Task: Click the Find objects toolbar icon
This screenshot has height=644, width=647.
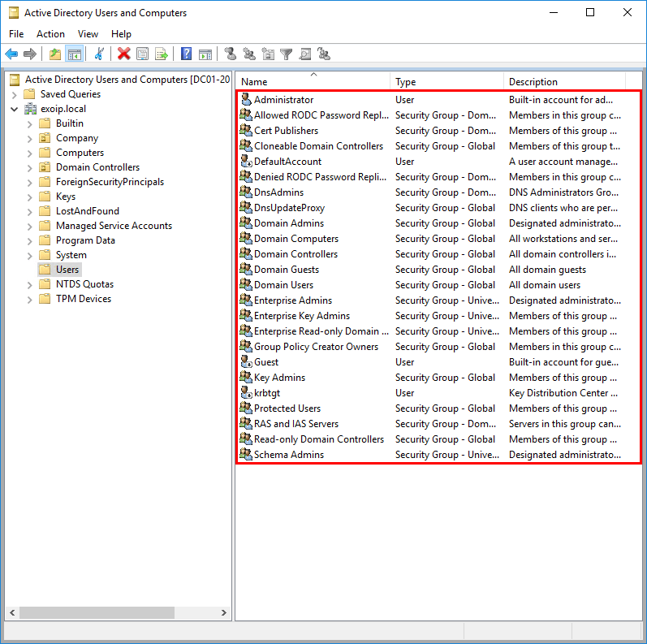Action: tap(305, 54)
